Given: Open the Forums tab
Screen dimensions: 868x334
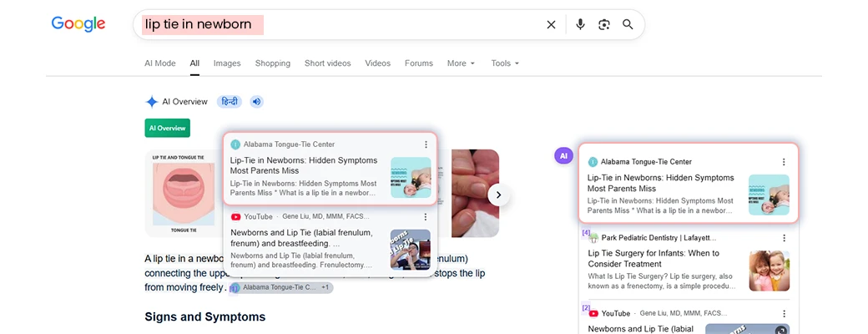Looking at the screenshot, I should (418, 63).
